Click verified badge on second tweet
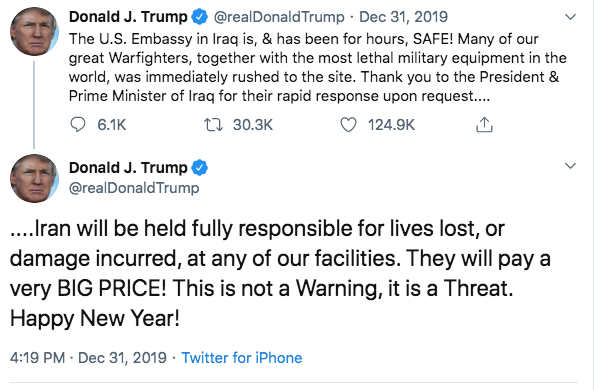Viewport: 594px width, 390px height. 200,168
